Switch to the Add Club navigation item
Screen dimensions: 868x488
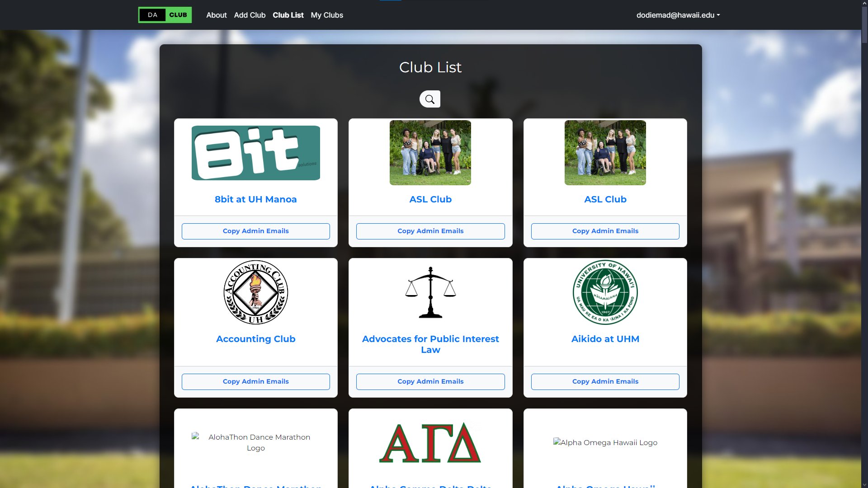[x=249, y=15]
